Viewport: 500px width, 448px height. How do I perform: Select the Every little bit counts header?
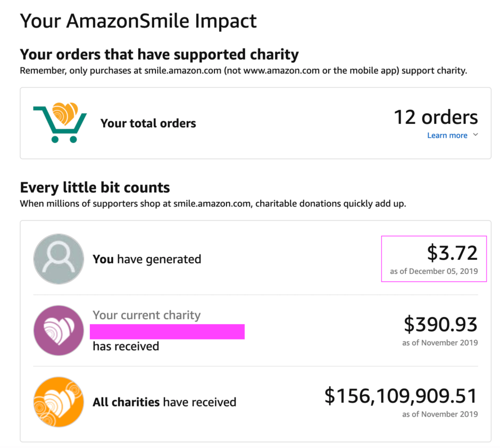[x=95, y=187]
